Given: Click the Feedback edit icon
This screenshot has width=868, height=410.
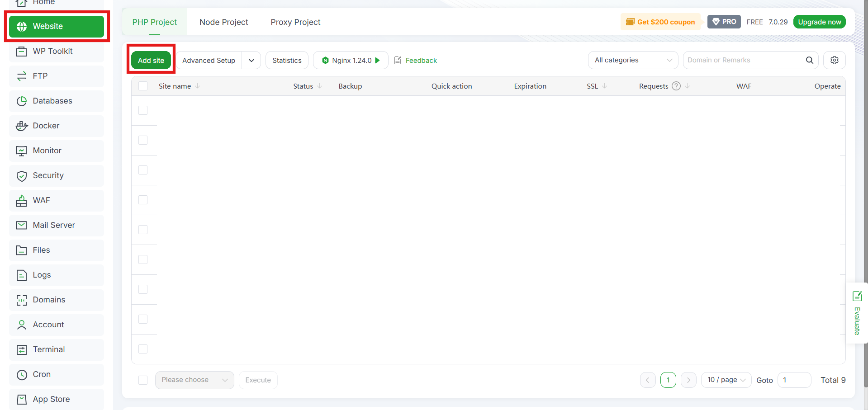Looking at the screenshot, I should click(x=398, y=60).
